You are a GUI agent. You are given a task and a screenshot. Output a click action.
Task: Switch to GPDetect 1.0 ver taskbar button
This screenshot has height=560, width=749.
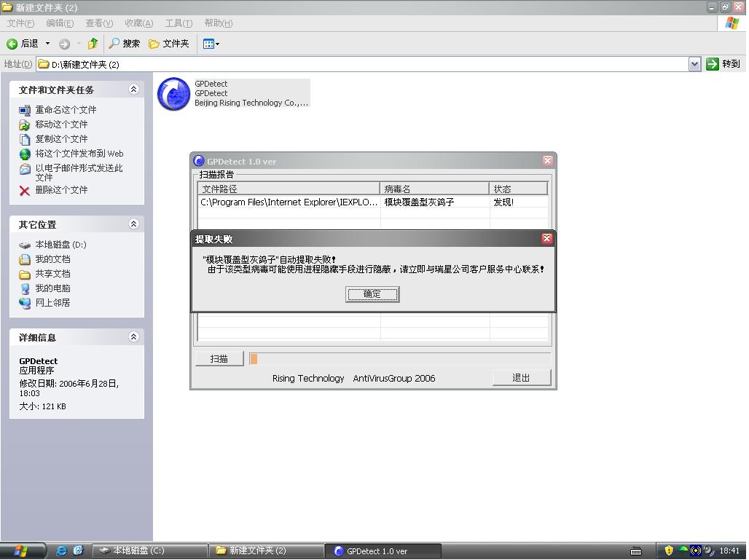[383, 551]
